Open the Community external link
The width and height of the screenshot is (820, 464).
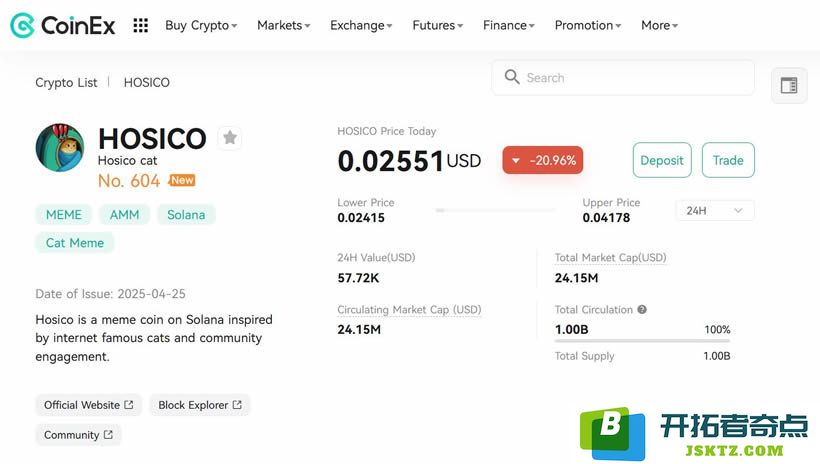78,435
